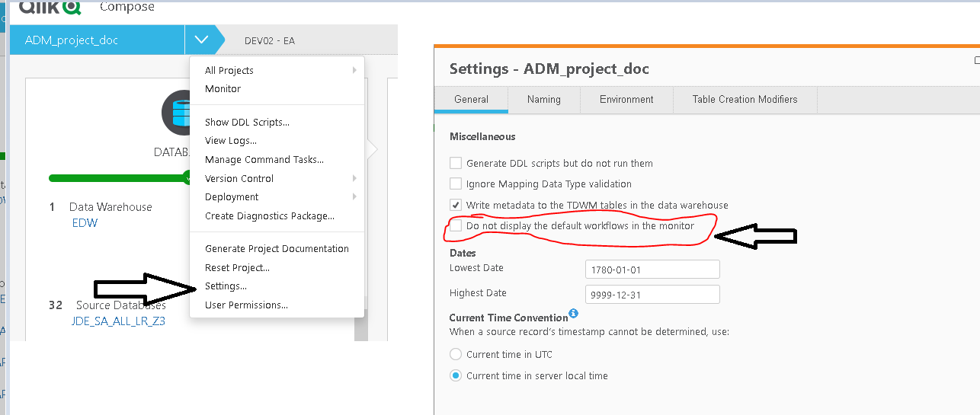Expand the All Projects submenu
The width and height of the screenshot is (980, 415).
[277, 70]
